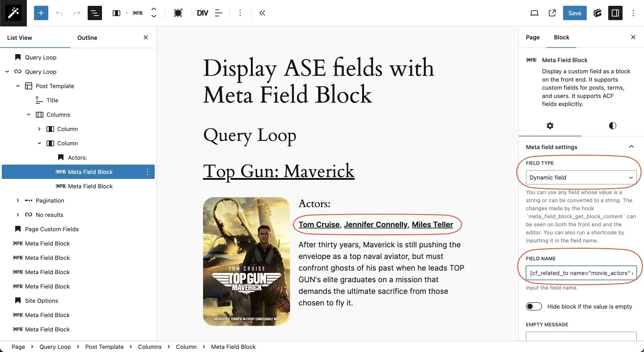The height and width of the screenshot is (352, 644).
Task: Click the magic wand site logo icon
Action: (13, 13)
